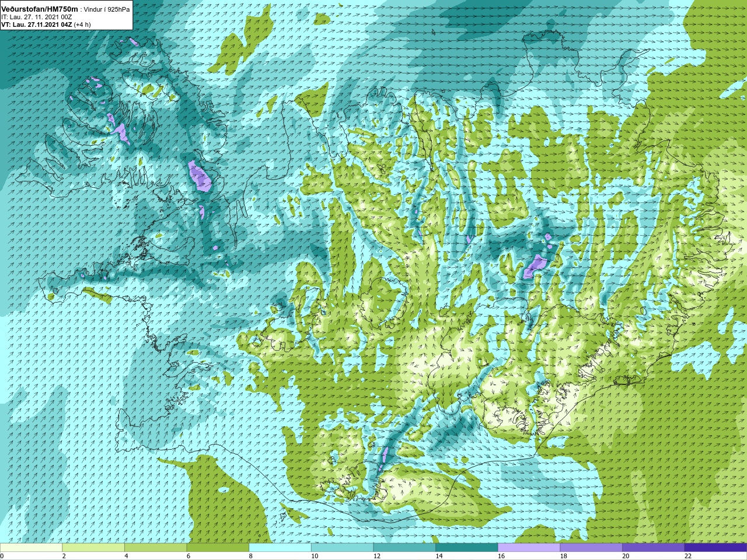
Task: Click the light green 4–6 legend swatch
Action: (x=155, y=548)
